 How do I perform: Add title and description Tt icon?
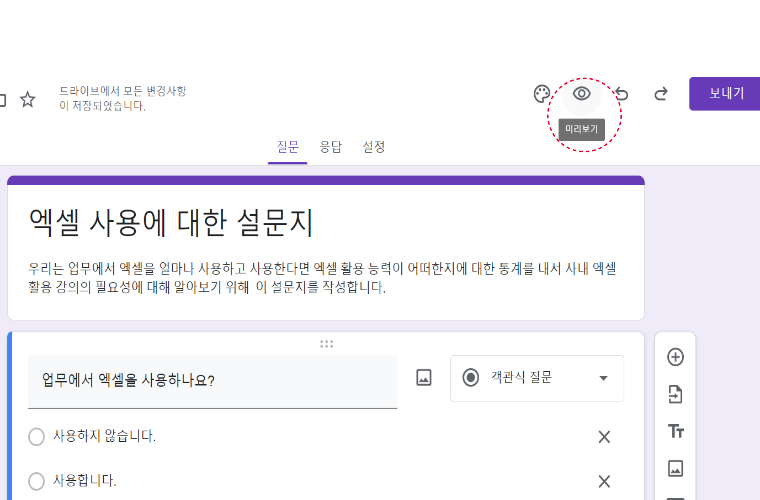[675, 431]
